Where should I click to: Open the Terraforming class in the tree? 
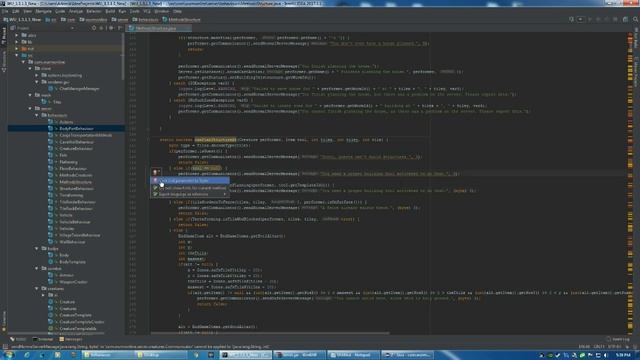pos(71,195)
